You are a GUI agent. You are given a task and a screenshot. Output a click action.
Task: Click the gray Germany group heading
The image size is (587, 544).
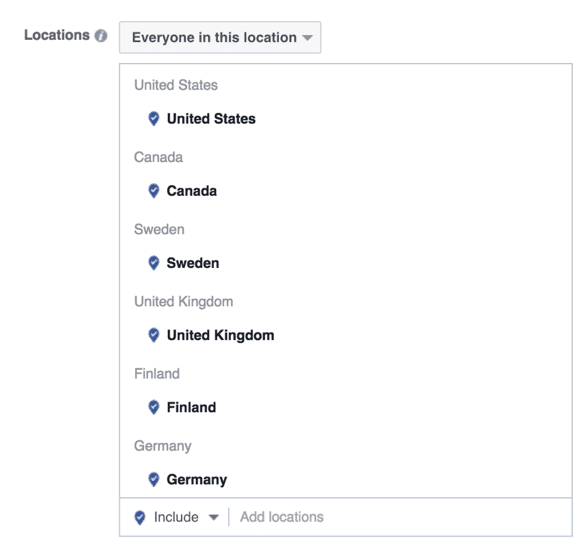coord(163,446)
